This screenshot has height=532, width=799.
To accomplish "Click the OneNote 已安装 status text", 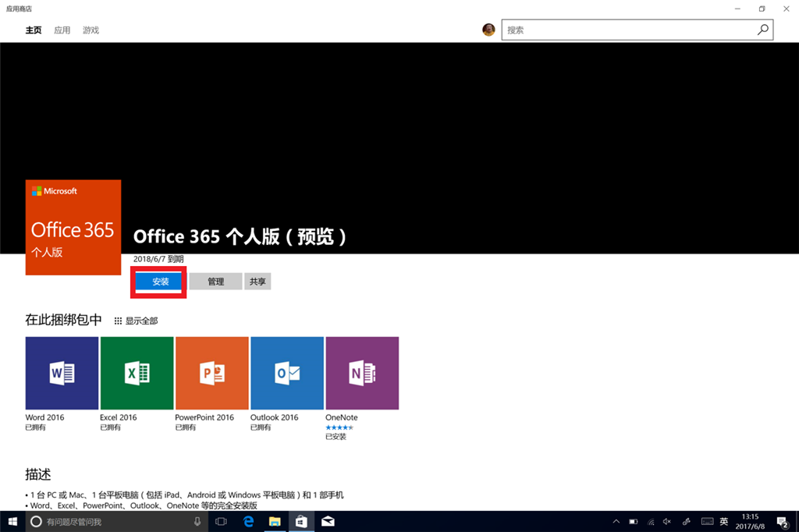I will pyautogui.click(x=336, y=437).
